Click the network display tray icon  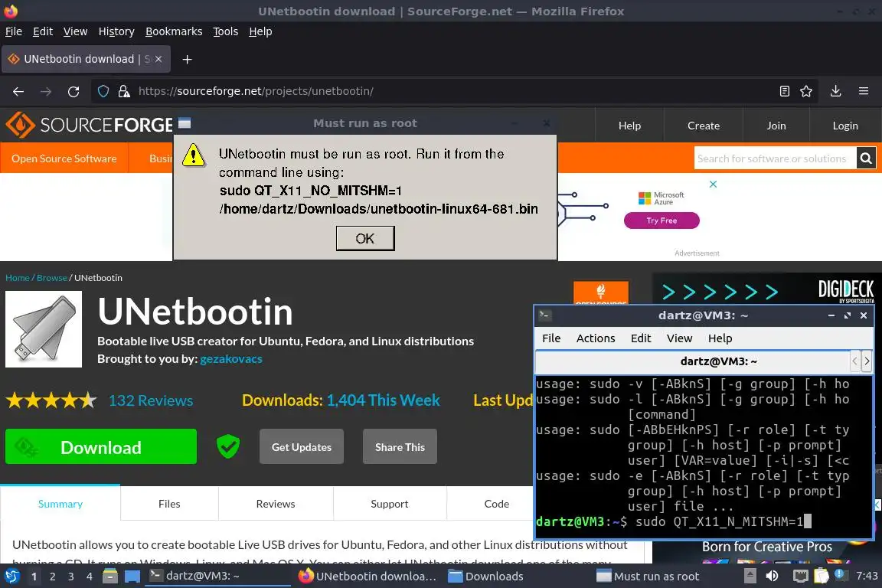tap(800, 576)
